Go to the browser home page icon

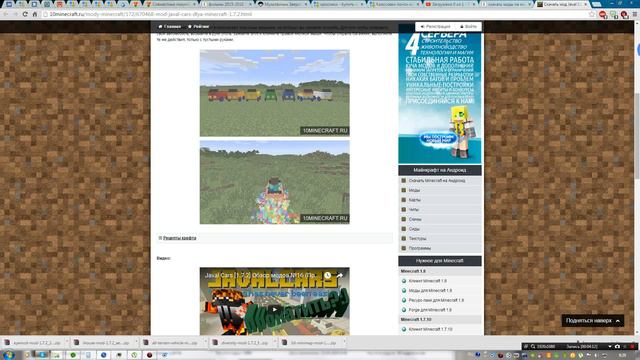(35, 14)
